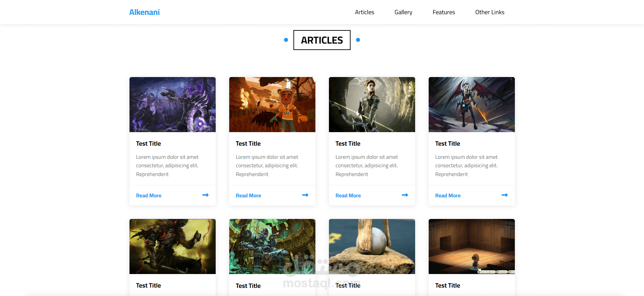644x296 pixels.
Task: Open the Articles nav link
Action: 364,12
